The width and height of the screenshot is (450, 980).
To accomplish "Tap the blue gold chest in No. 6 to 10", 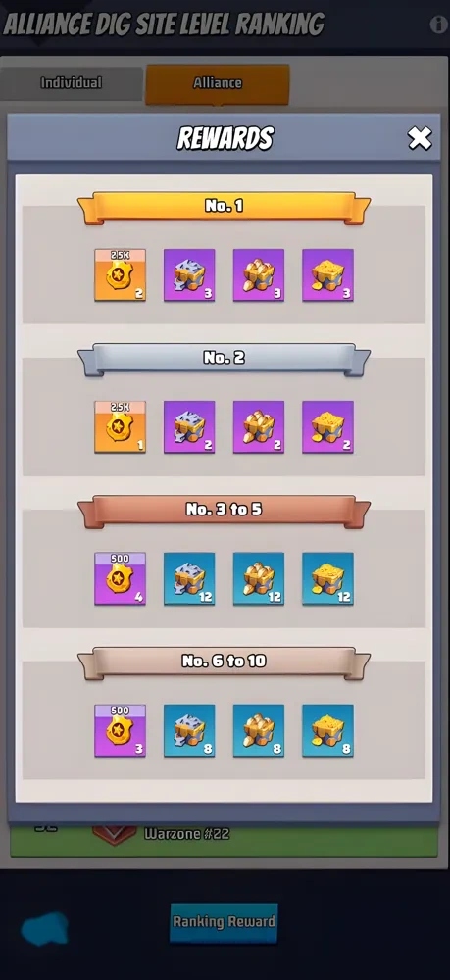I will click(328, 731).
